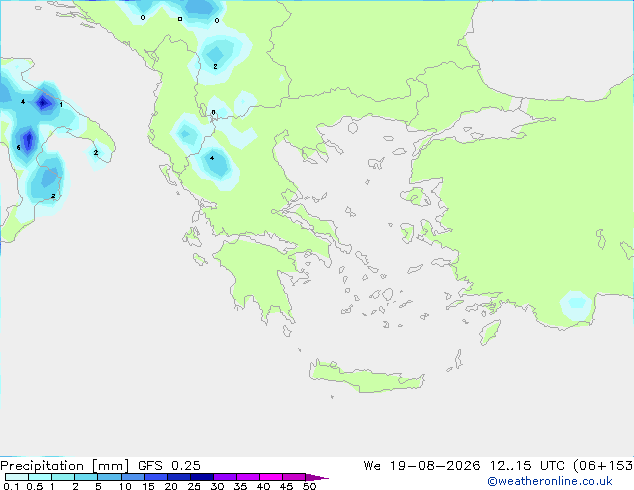Select the 'Precipitation [mm] GFS 0.25' title text

click(x=100, y=466)
